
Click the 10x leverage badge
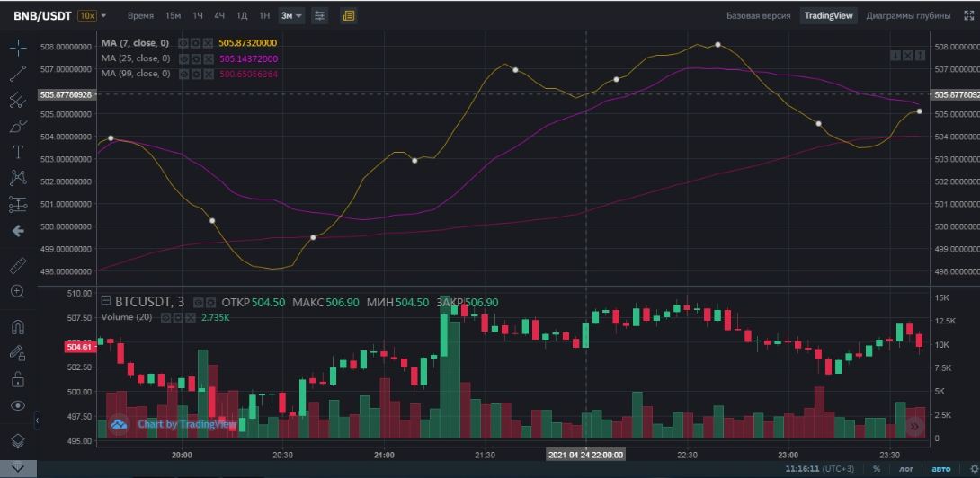[x=86, y=15]
